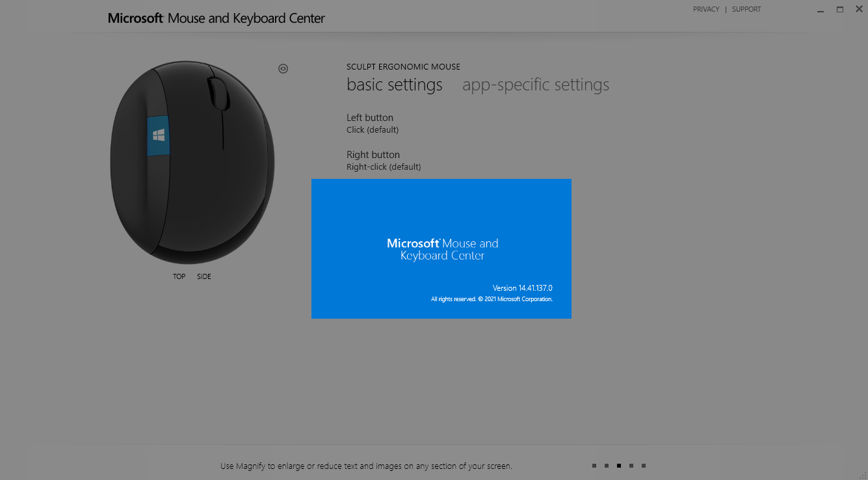The width and height of the screenshot is (868, 480).
Task: Select the first tip pagination dot
Action: tap(594, 466)
